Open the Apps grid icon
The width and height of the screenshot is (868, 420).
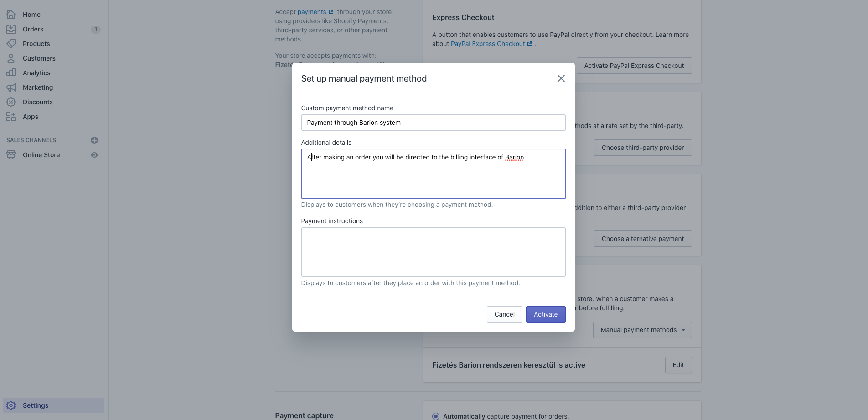tap(11, 117)
